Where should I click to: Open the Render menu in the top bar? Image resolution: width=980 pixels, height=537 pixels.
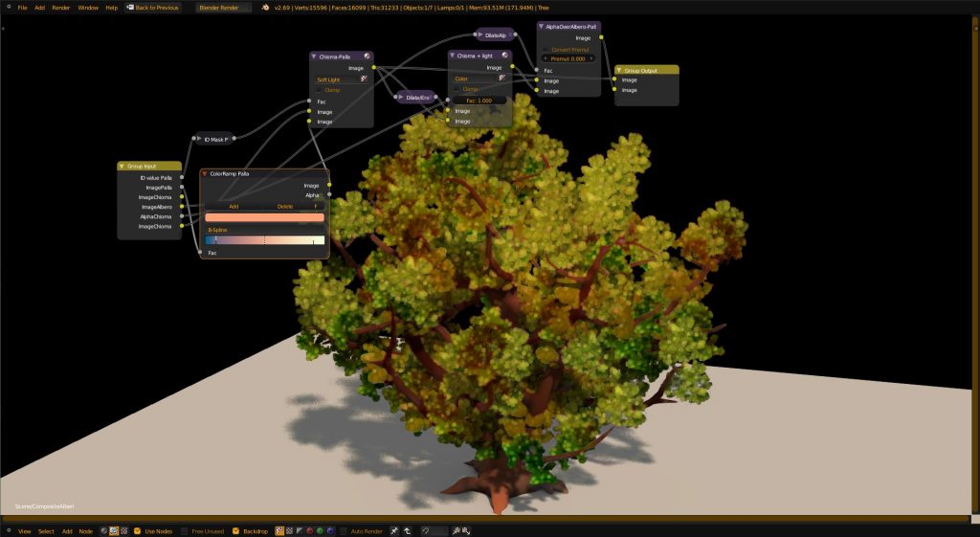click(60, 7)
